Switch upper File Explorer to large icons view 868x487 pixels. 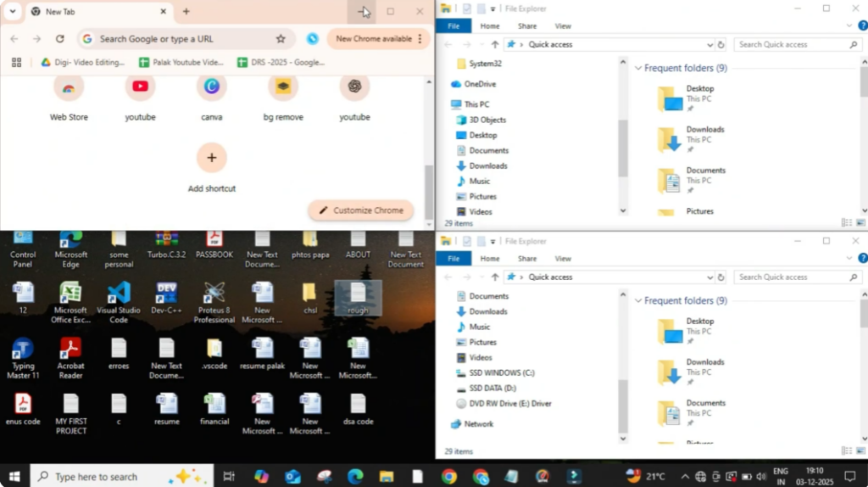(x=860, y=223)
